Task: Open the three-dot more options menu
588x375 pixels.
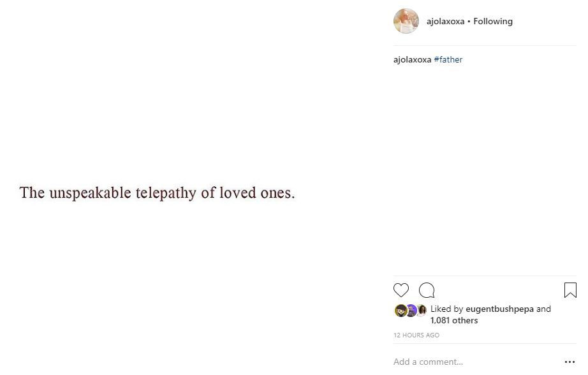Action: [570, 362]
